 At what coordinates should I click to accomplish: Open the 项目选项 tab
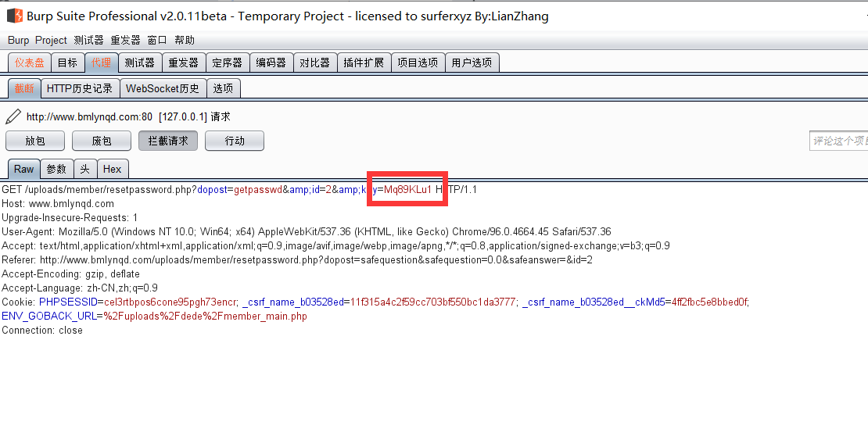[418, 63]
